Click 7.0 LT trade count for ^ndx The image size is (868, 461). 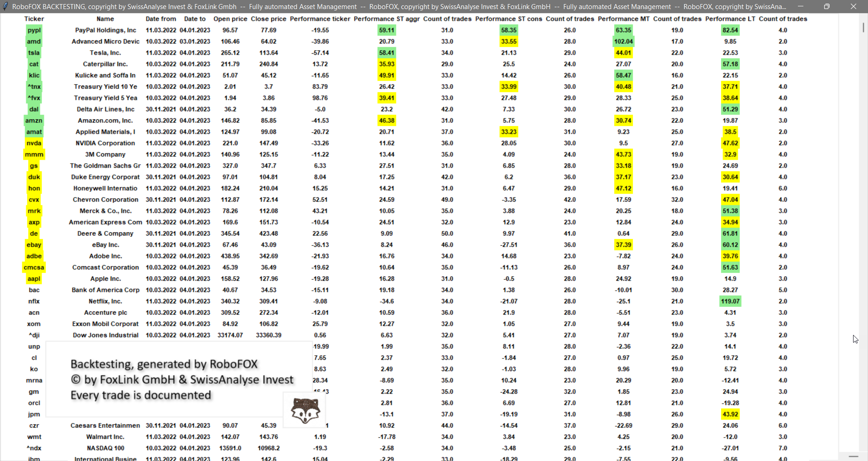click(783, 448)
